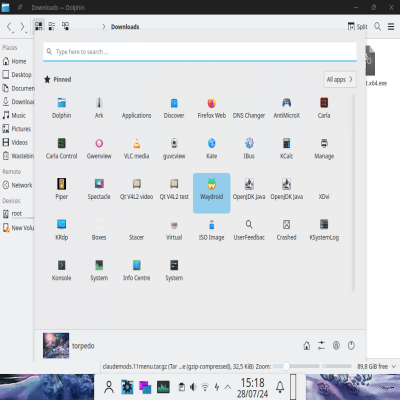Open the Ark archive tool

99,108
